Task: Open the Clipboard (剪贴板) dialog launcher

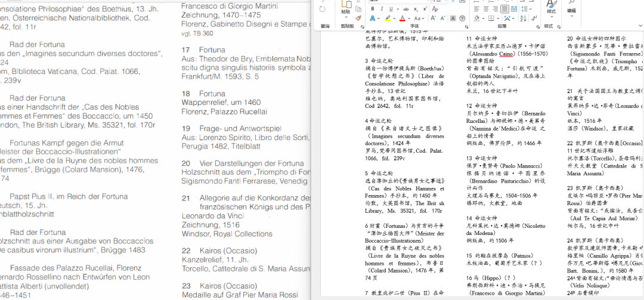Action: coord(363,27)
